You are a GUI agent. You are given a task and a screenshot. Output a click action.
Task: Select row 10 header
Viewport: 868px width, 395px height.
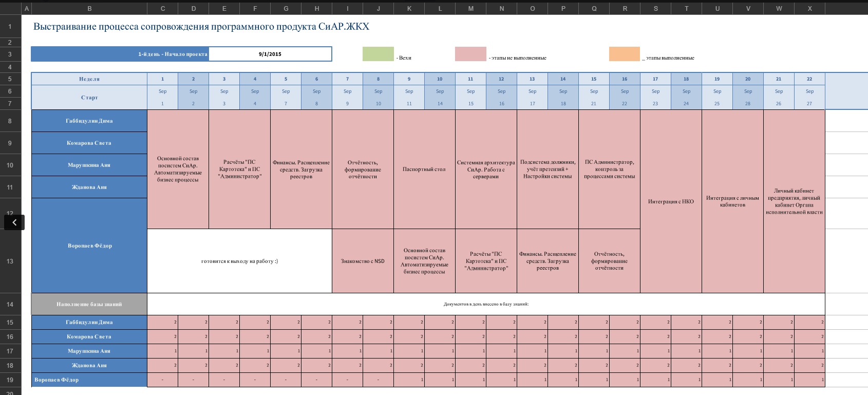(x=10, y=165)
